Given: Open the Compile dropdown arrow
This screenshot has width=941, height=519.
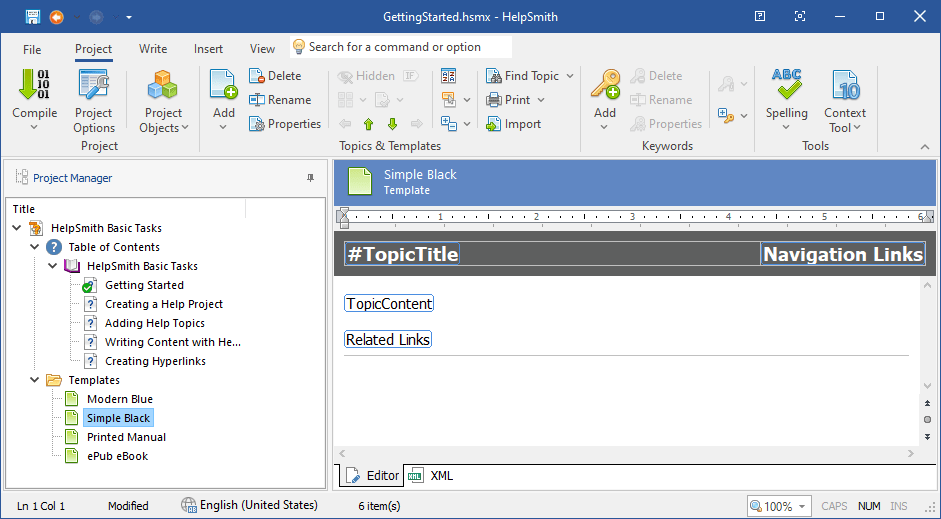Looking at the screenshot, I should coord(34,127).
